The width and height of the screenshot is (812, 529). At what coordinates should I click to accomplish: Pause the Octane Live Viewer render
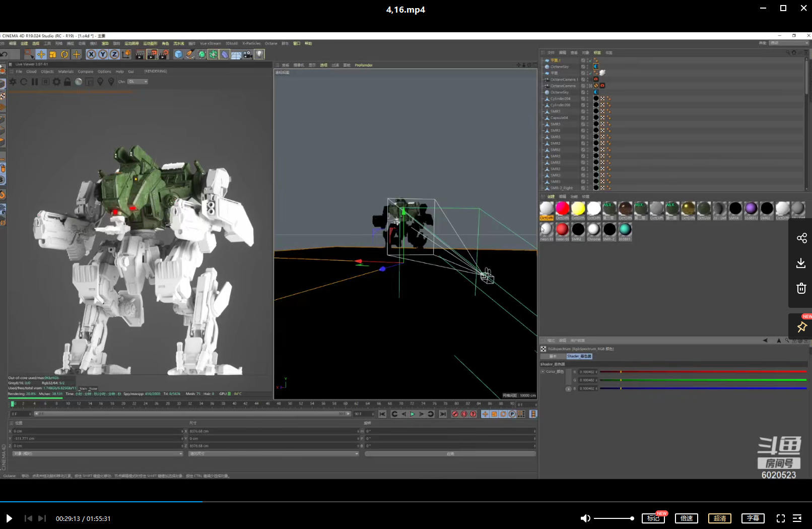(35, 82)
